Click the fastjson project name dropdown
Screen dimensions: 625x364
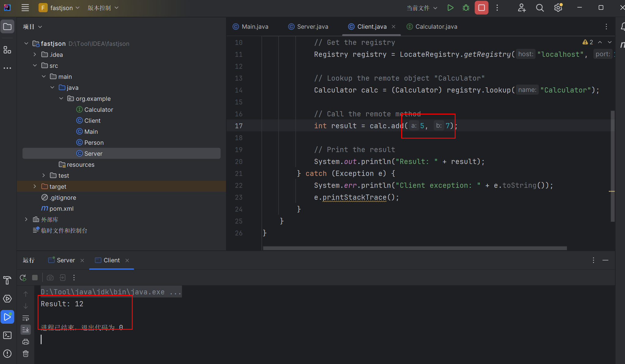tap(61, 8)
